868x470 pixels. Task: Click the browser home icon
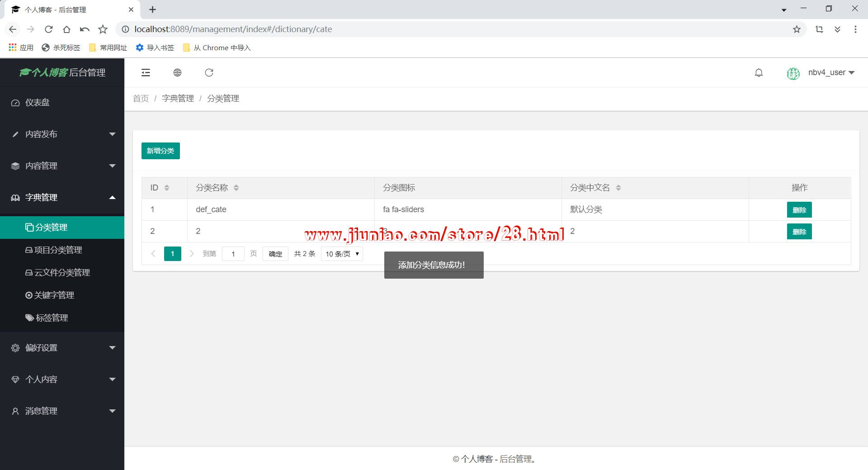pyautogui.click(x=66, y=29)
